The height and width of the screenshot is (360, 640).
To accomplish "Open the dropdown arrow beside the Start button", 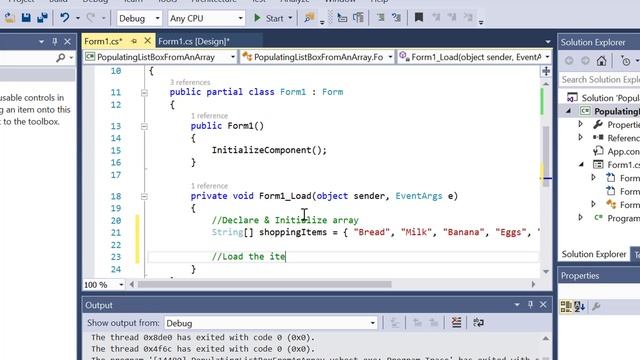I will (x=290, y=18).
